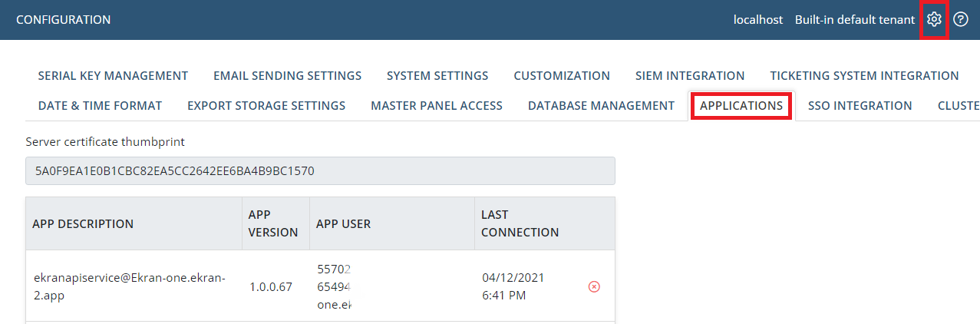Open Database Management tab

pyautogui.click(x=601, y=105)
